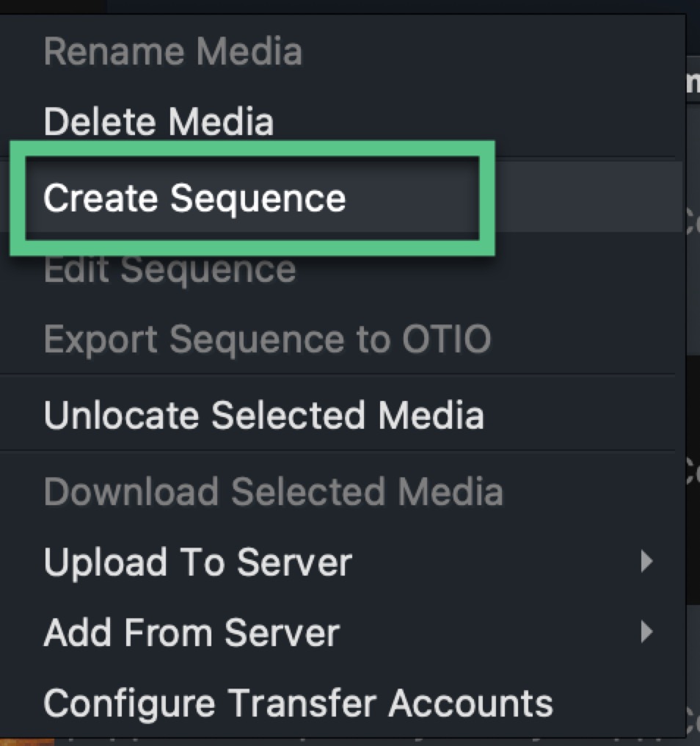
Task: Click the table row visible right of Download Selected Media
Action: (692, 474)
